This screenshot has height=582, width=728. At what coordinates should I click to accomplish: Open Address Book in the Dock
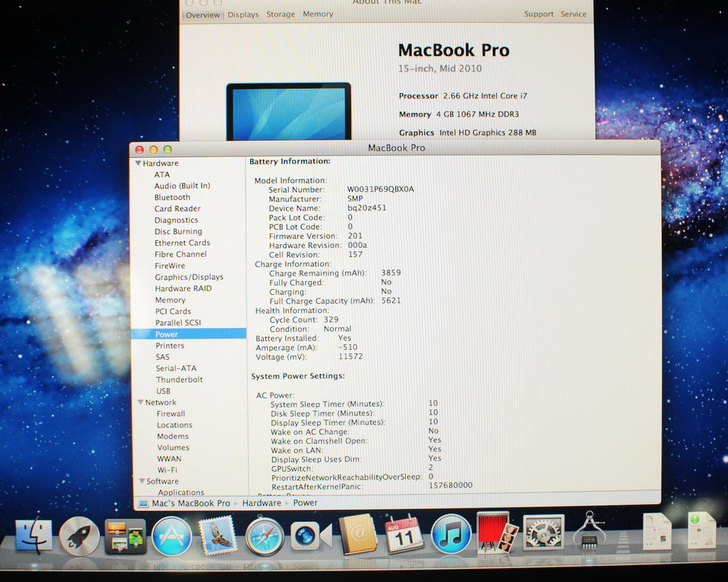pyautogui.click(x=357, y=535)
